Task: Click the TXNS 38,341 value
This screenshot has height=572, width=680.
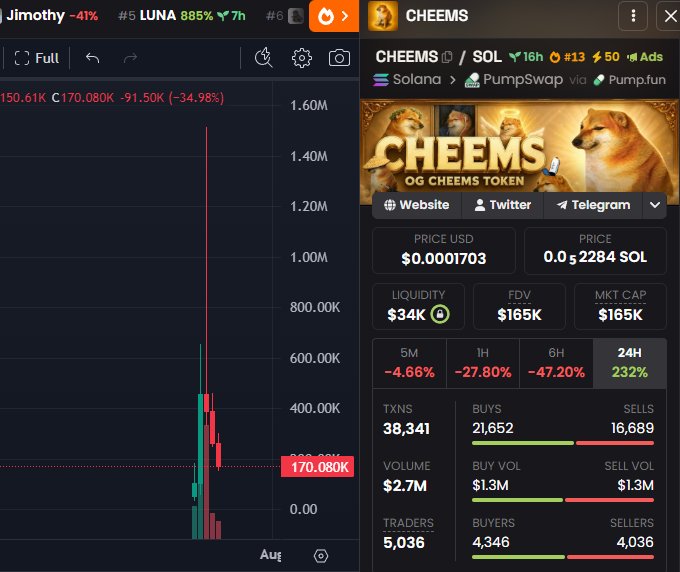Action: coord(406,428)
